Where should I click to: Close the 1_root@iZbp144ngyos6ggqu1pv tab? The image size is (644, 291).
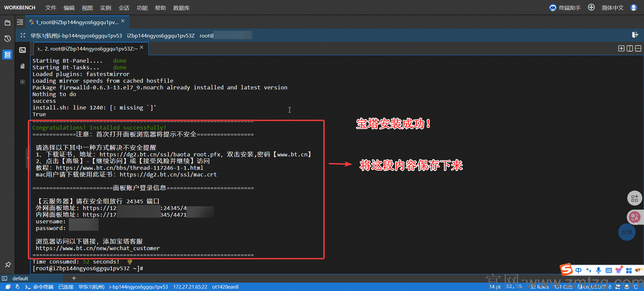(123, 22)
